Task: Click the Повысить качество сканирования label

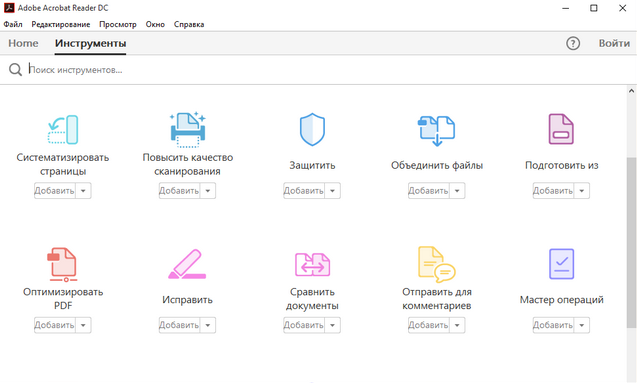Action: point(188,164)
